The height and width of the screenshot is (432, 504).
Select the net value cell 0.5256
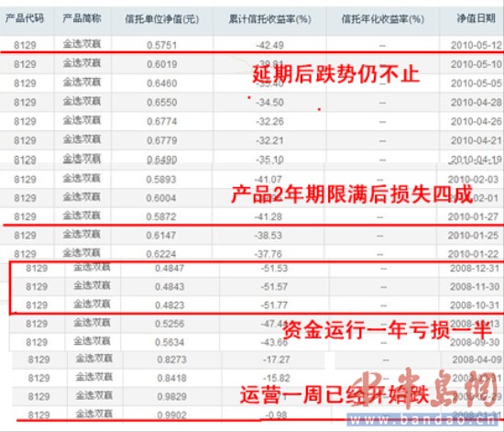click(170, 323)
